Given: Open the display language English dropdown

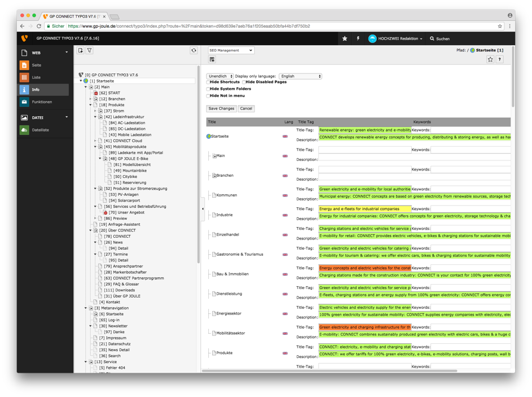Looking at the screenshot, I should coord(300,76).
